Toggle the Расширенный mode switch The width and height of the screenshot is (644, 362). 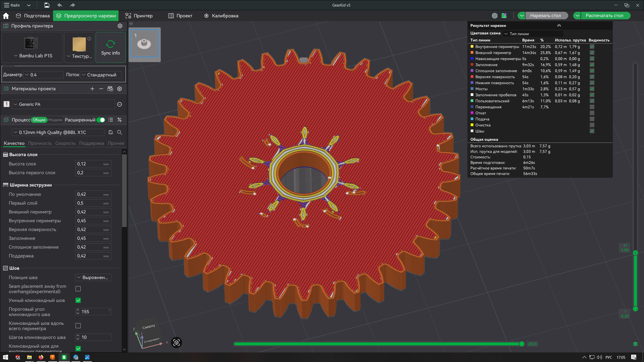pos(101,120)
